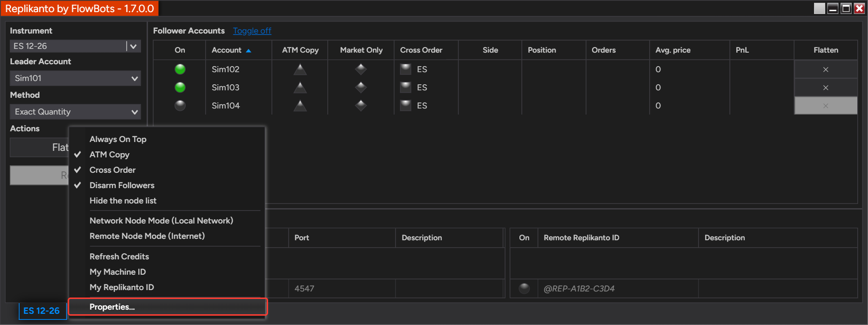The width and height of the screenshot is (868, 325).
Task: Click the ES 12-26 instrument field
Action: 68,46
